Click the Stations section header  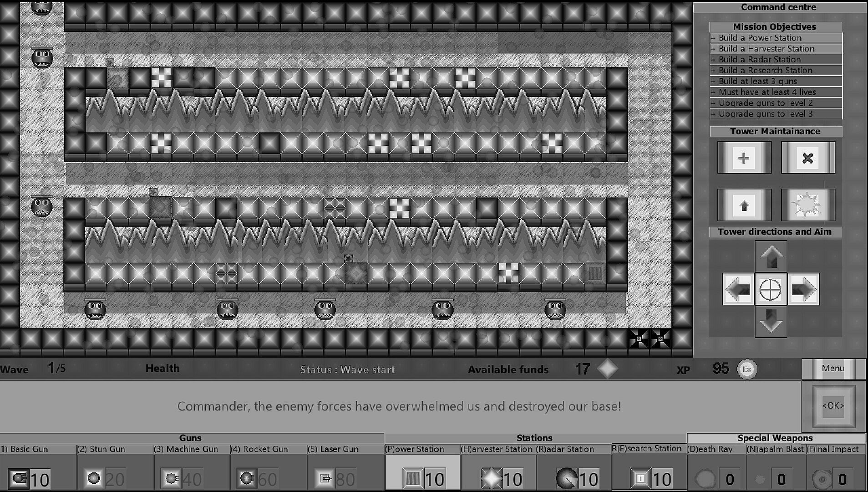pyautogui.click(x=534, y=438)
